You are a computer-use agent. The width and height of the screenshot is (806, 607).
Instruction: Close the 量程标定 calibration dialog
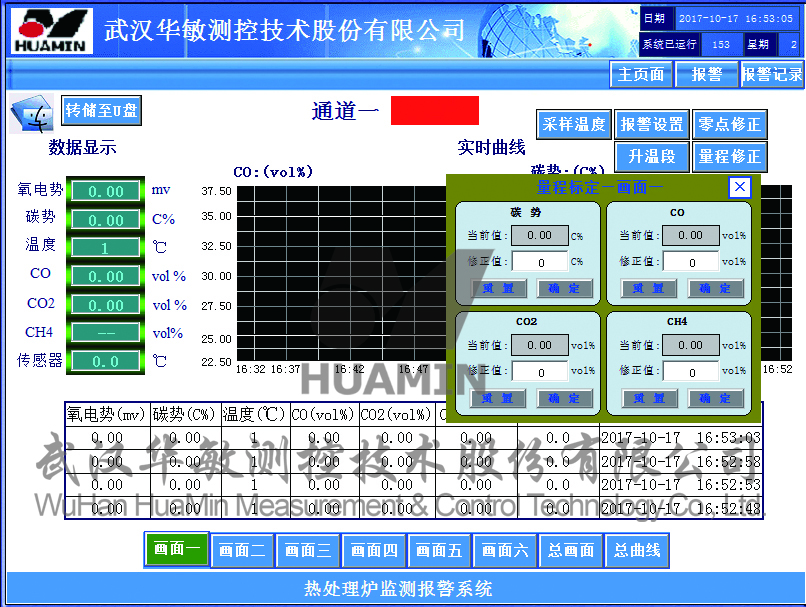pyautogui.click(x=739, y=188)
